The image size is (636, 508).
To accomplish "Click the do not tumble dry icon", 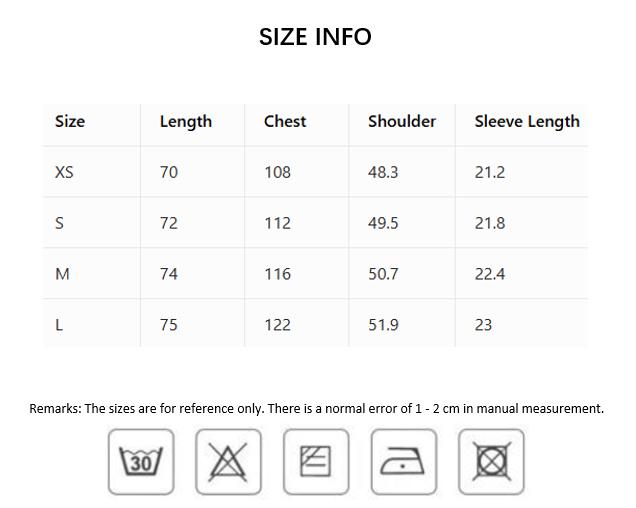I will click(x=492, y=462).
